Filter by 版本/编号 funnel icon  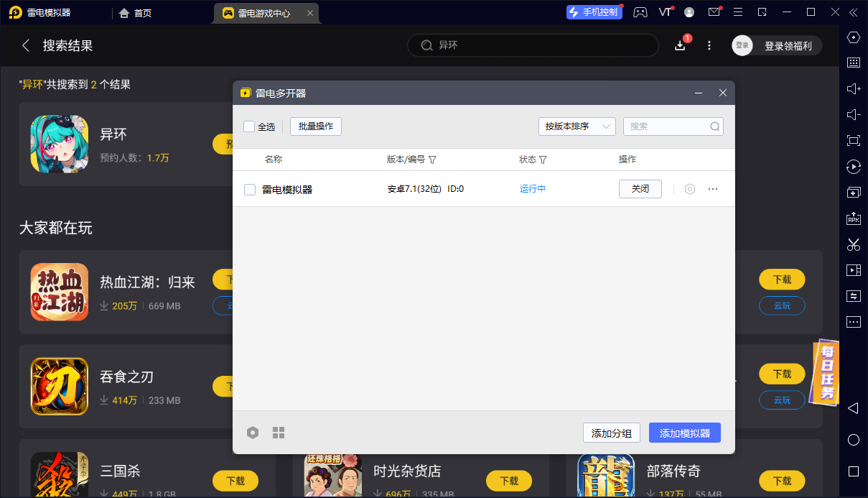click(x=432, y=160)
